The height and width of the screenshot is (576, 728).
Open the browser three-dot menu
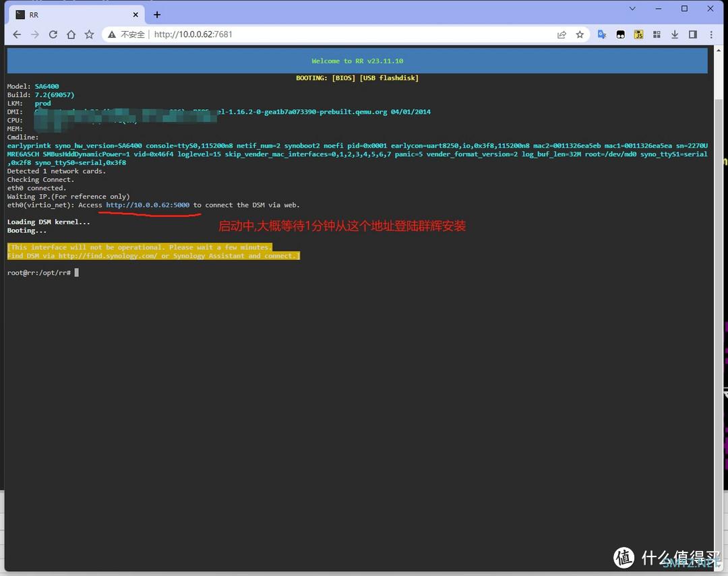pos(711,34)
